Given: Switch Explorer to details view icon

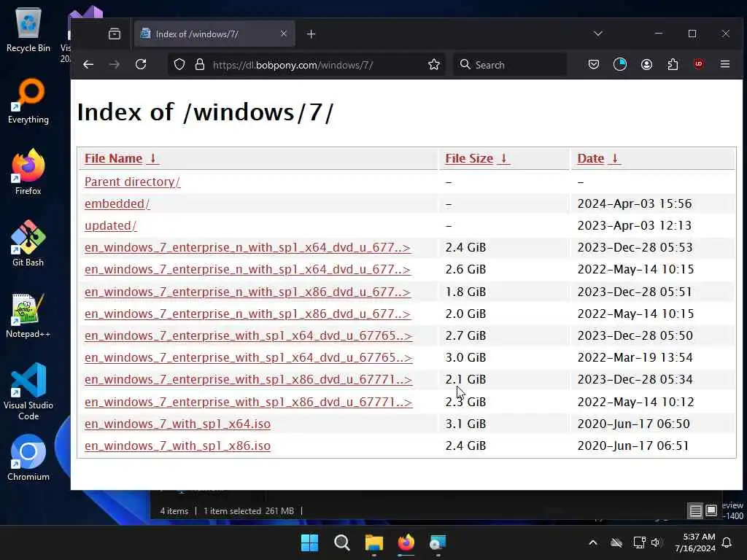Looking at the screenshot, I should click(x=695, y=511).
